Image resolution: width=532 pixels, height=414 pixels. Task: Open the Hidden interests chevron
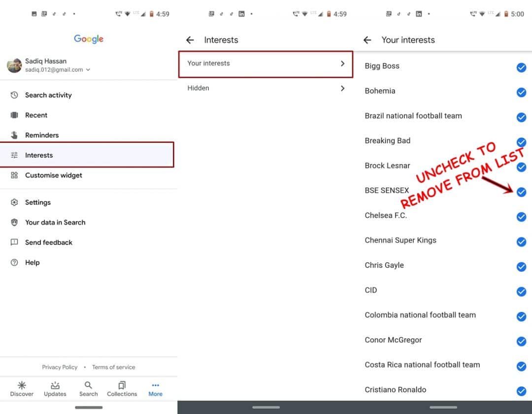coord(342,88)
